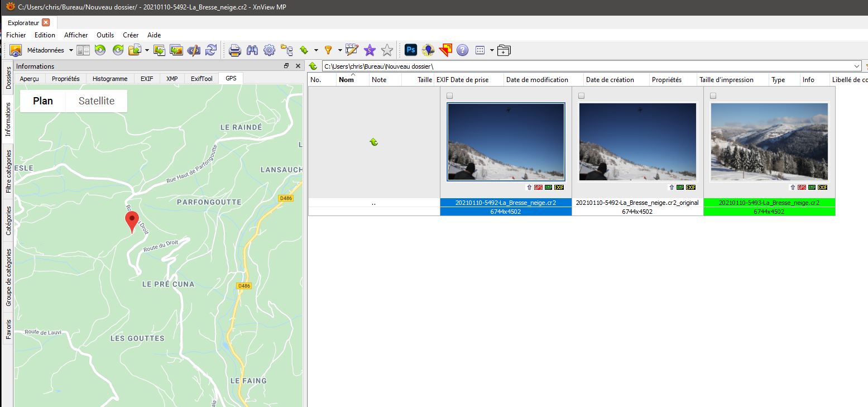Expand the Métadonnées dropdown arrow
This screenshot has width=868, height=407.
[x=71, y=50]
